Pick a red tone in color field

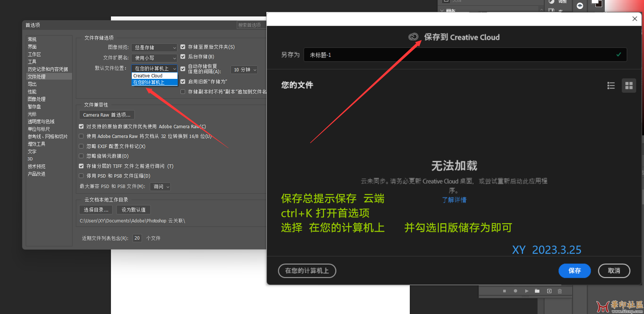tap(624, 6)
